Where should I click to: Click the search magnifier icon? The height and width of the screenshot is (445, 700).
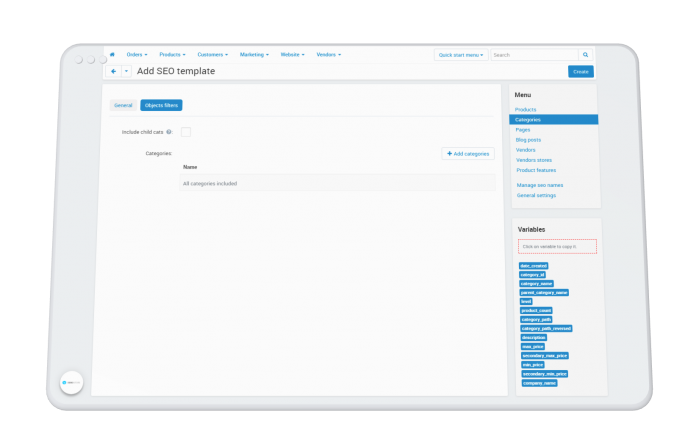585,55
